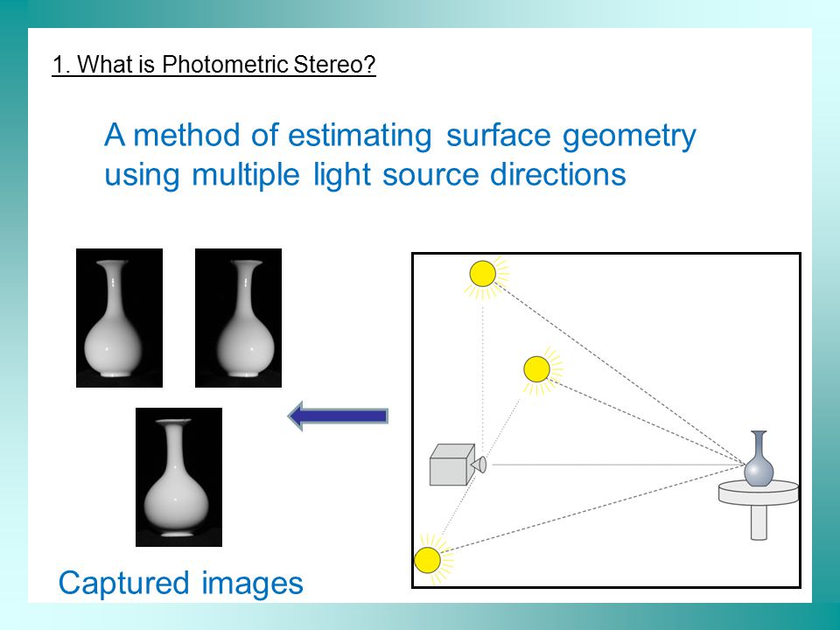Click the "1. What is Photometric Stereo?" heading

tap(213, 65)
